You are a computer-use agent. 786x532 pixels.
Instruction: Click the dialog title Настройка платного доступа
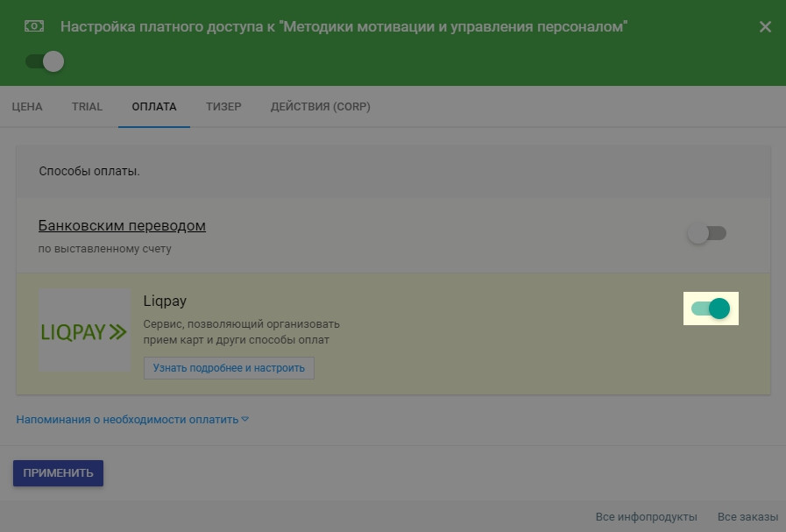point(343,27)
